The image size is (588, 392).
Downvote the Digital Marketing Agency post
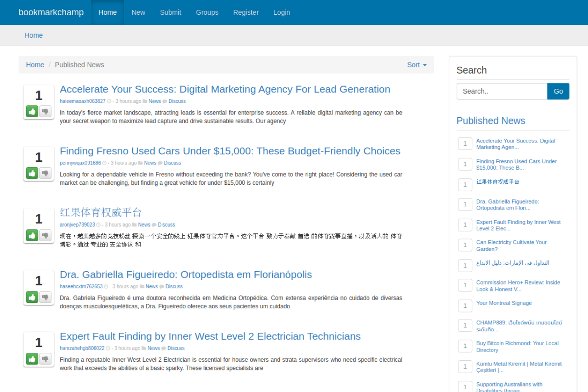point(45,111)
